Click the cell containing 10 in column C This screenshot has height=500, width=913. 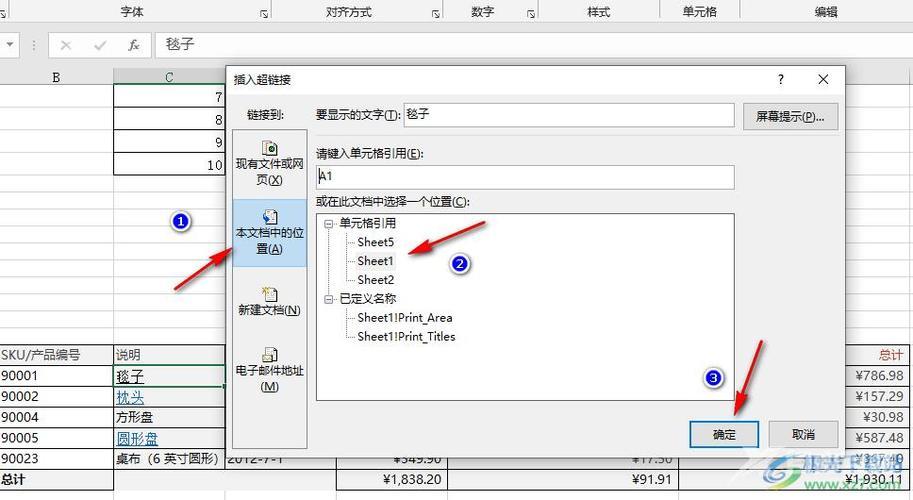coord(169,164)
